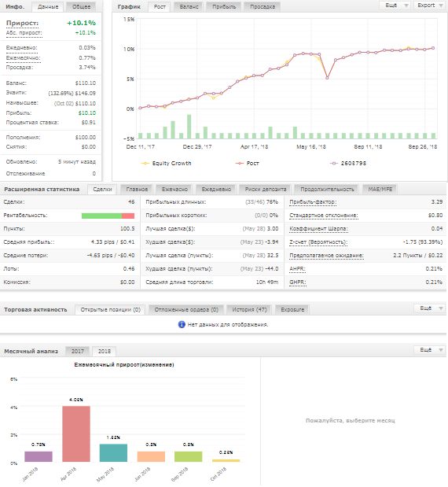Open the Главное statistics tab
This screenshot has height=487, width=448.
point(137,189)
